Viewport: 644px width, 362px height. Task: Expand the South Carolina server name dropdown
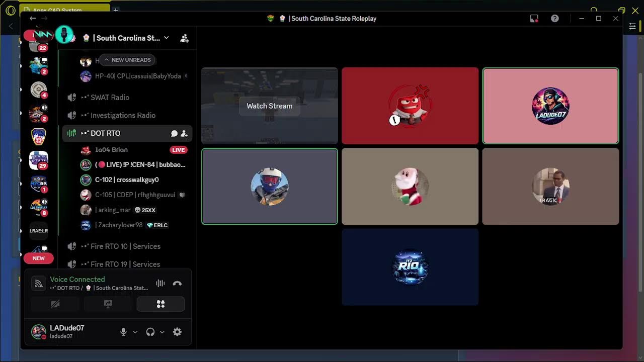click(166, 38)
